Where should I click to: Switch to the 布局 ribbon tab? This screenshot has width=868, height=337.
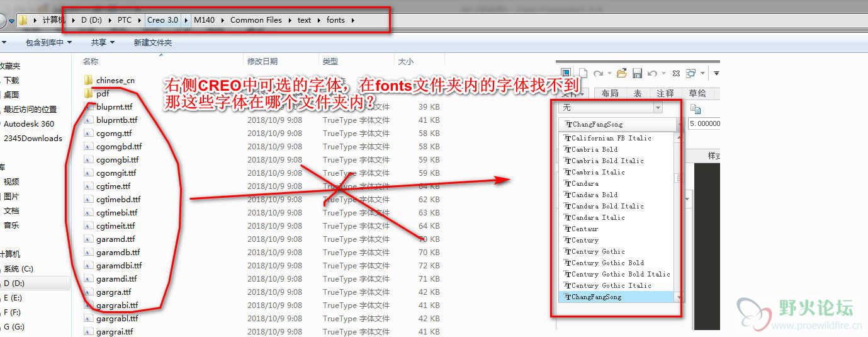click(610, 93)
